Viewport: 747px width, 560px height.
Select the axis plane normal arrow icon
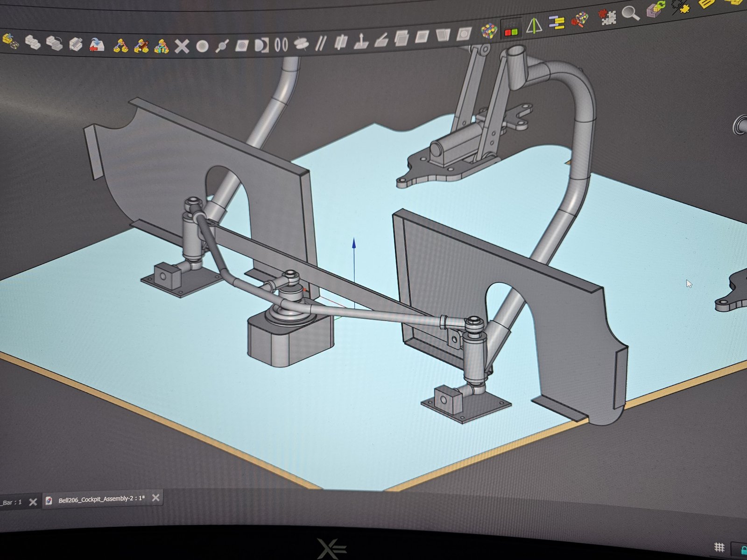pyautogui.click(x=361, y=42)
